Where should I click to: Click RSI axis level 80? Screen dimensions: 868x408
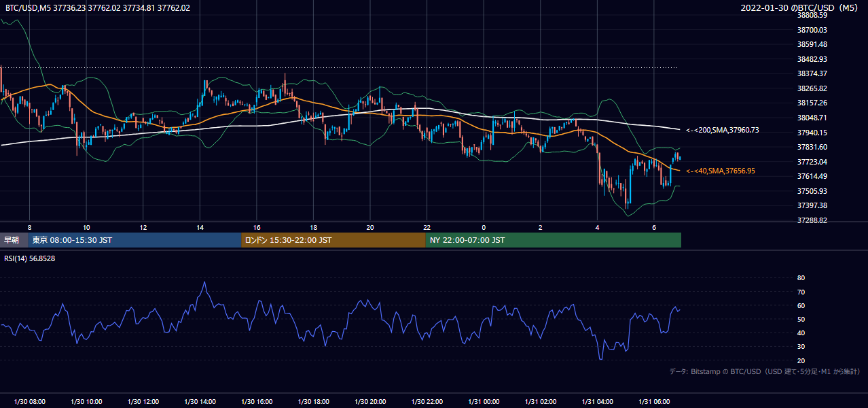coord(801,278)
